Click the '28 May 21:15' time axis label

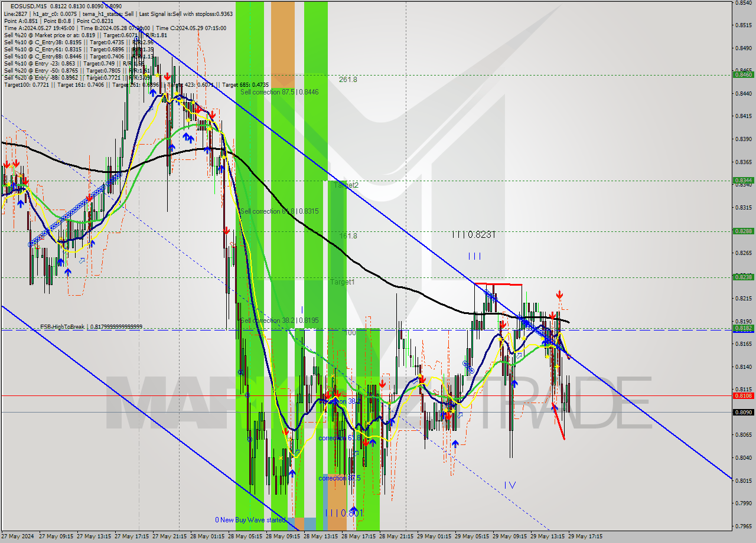point(397,537)
